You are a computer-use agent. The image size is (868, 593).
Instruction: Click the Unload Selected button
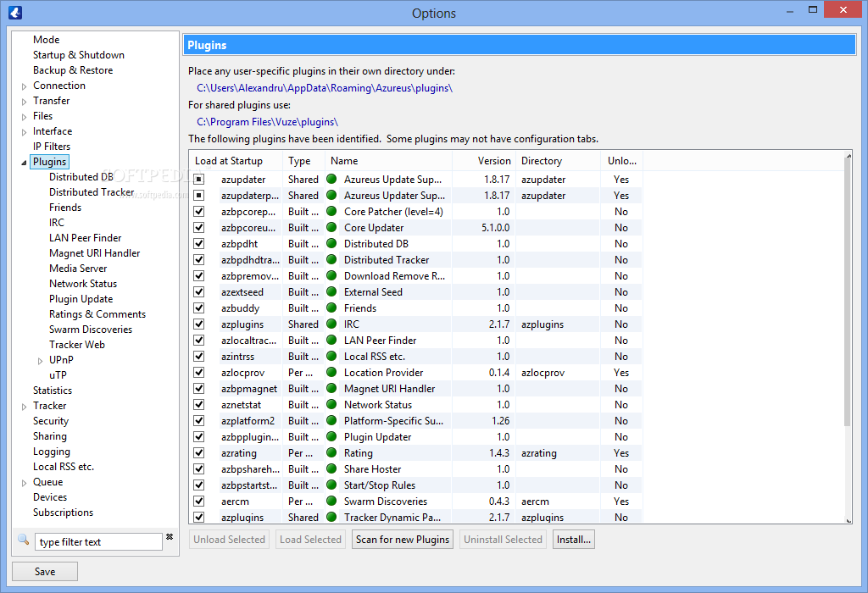pyautogui.click(x=229, y=540)
